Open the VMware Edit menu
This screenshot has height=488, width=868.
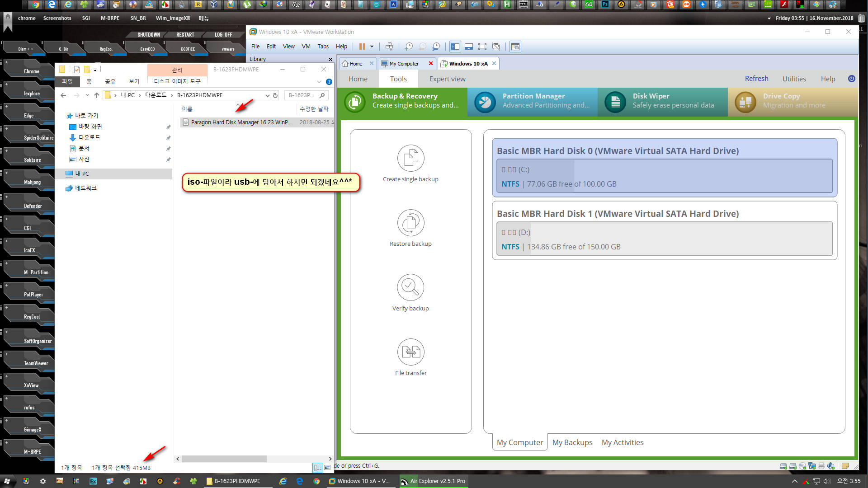271,47
